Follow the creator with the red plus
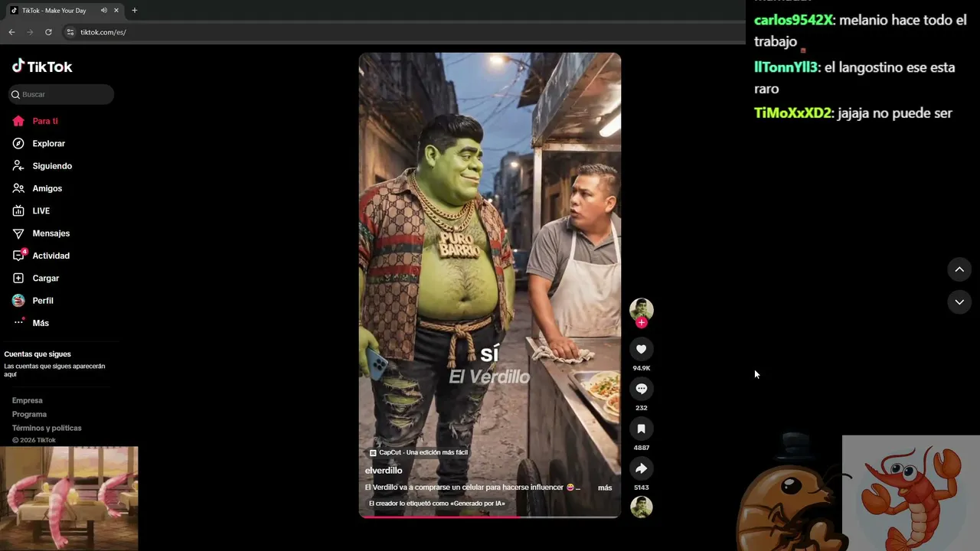The image size is (980, 551). 642,323
